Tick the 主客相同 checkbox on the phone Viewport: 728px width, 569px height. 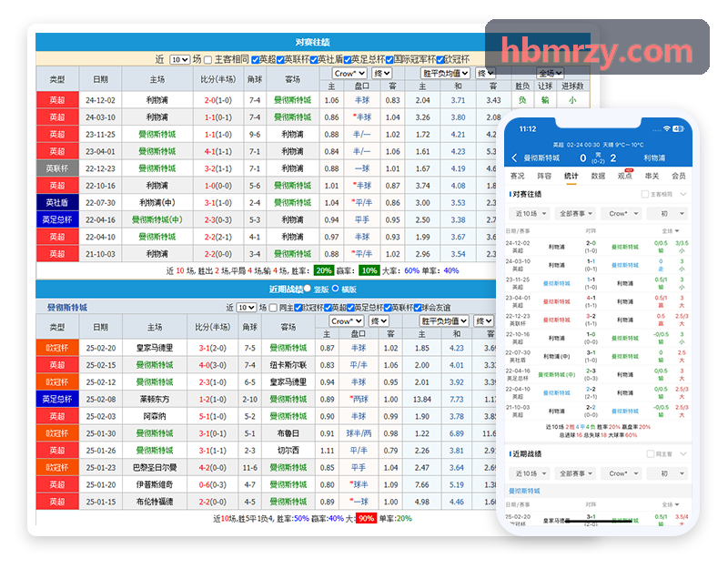[645, 194]
